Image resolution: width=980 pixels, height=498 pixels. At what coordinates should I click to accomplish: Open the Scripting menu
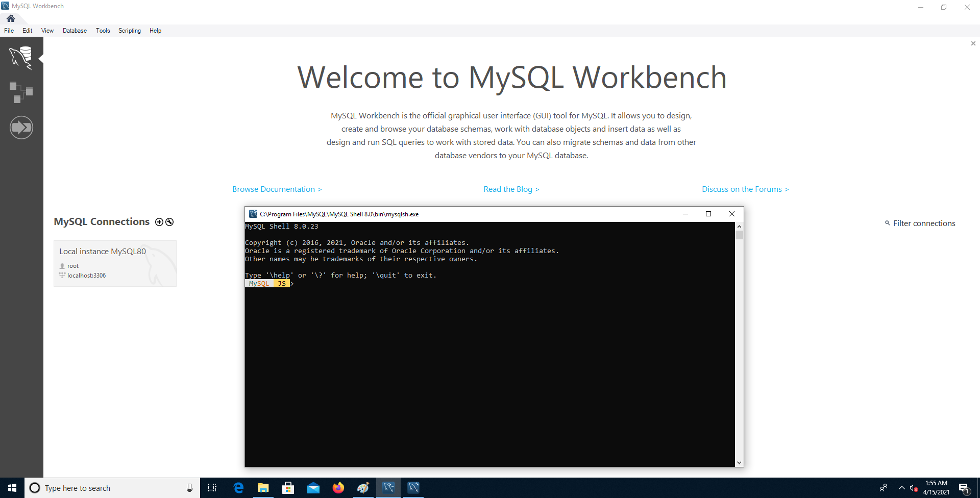130,31
